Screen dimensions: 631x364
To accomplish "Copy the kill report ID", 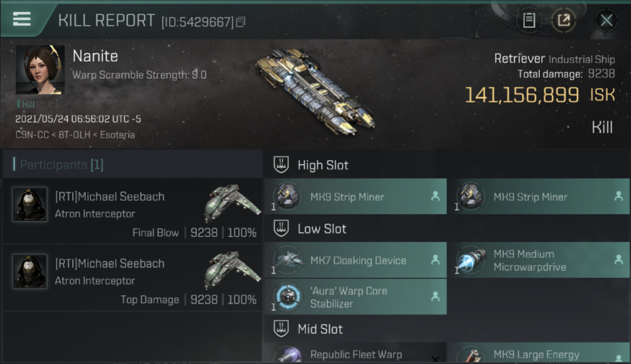I will coord(241,22).
